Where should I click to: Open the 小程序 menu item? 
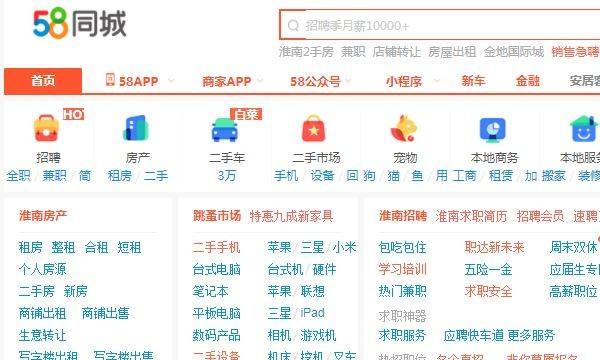(x=404, y=81)
